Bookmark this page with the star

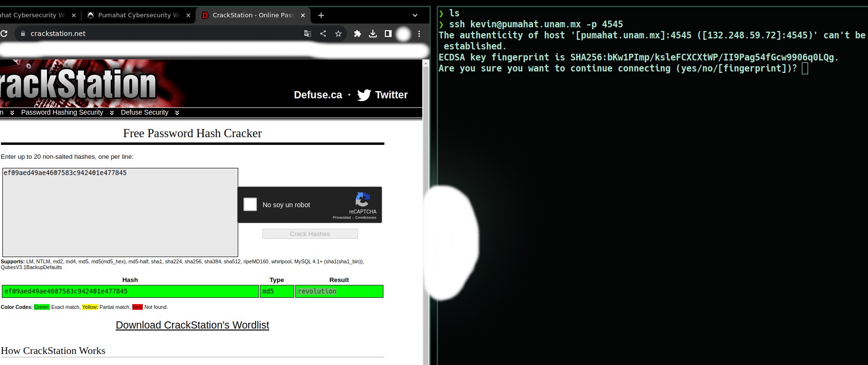pyautogui.click(x=338, y=34)
